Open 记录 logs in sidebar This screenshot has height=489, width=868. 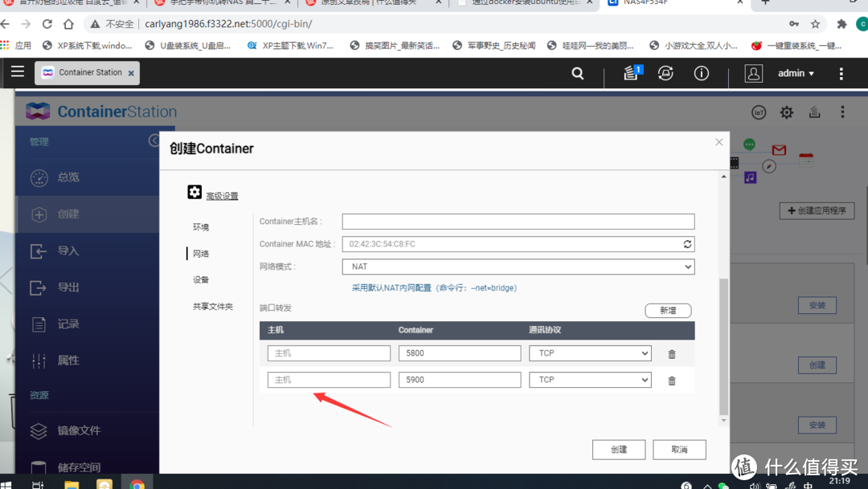click(88, 324)
